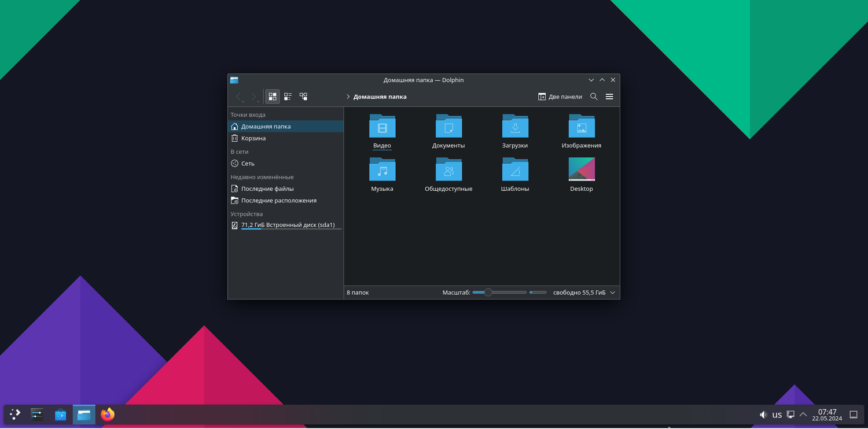
Task: Select the Документы folder icon
Action: pos(448,126)
